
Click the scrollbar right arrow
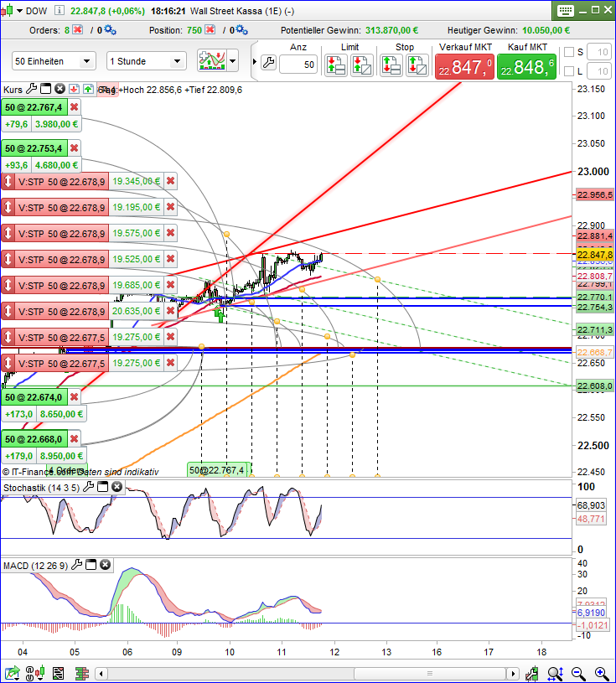513,674
